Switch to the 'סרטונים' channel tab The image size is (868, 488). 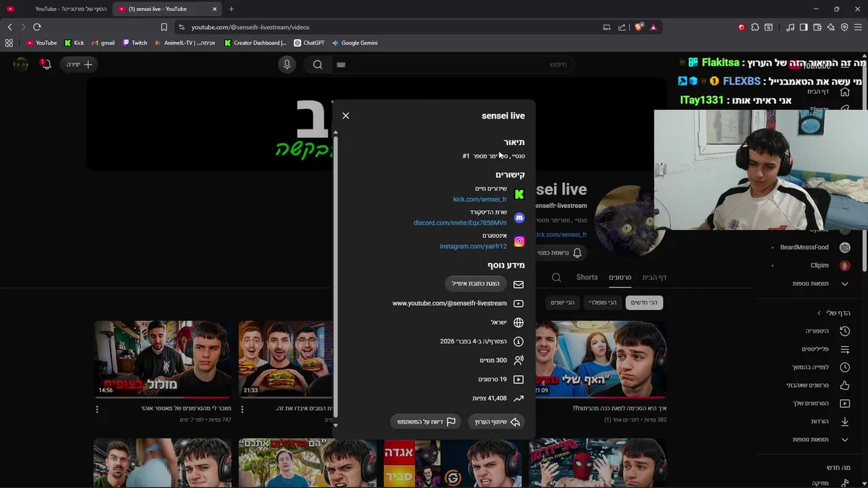coord(620,277)
